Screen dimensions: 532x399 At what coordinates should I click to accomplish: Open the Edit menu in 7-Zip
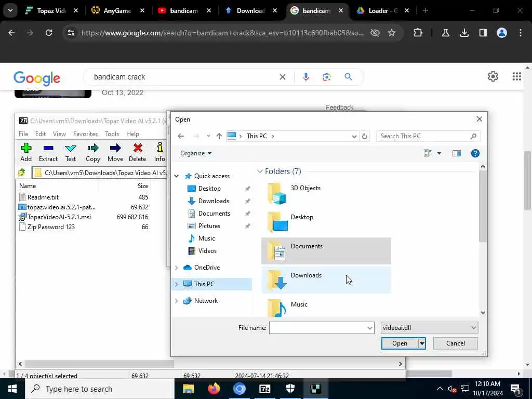point(41,134)
